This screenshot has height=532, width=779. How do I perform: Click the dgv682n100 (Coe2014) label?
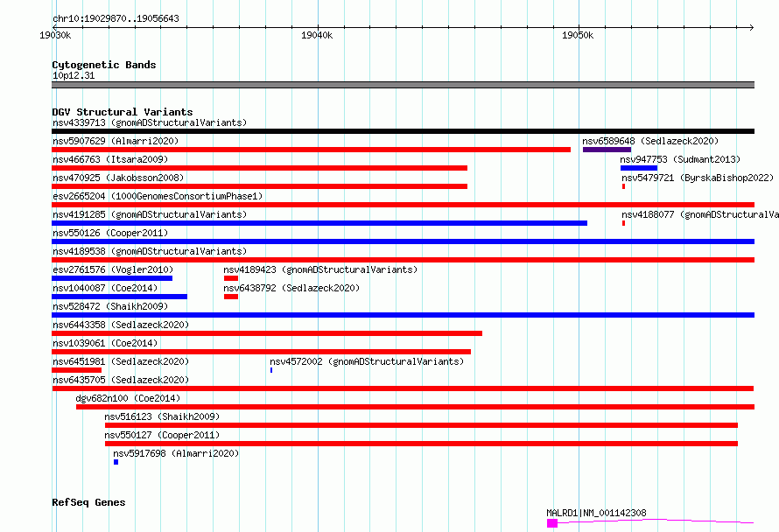(128, 398)
